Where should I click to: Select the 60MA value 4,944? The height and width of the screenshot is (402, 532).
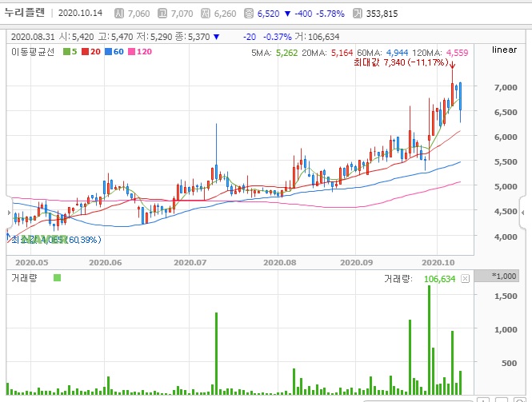(398, 53)
